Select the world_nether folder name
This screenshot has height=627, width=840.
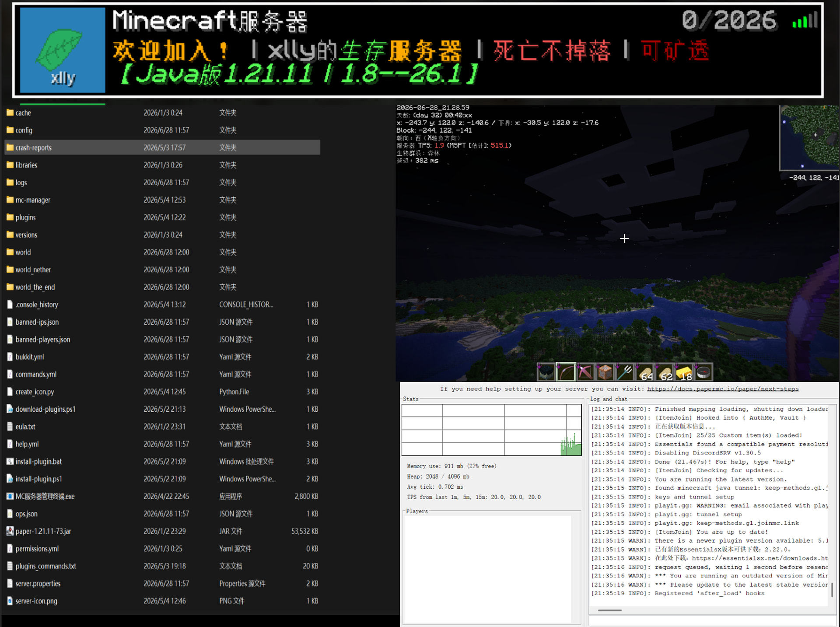coord(33,270)
